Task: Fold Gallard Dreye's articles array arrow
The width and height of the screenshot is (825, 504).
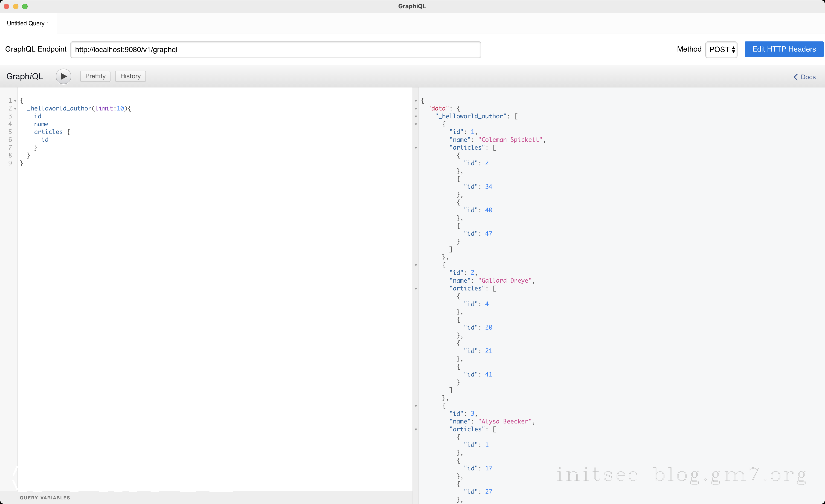Action: [416, 289]
